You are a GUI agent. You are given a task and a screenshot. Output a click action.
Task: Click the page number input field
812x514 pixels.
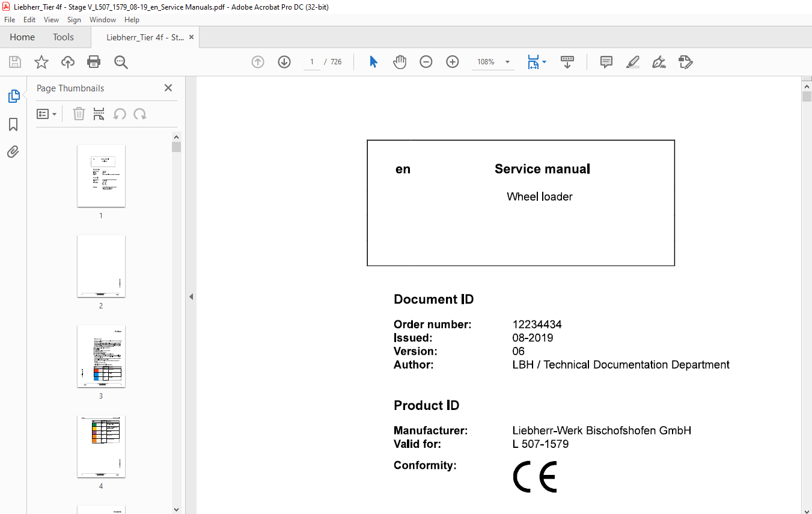click(x=312, y=62)
